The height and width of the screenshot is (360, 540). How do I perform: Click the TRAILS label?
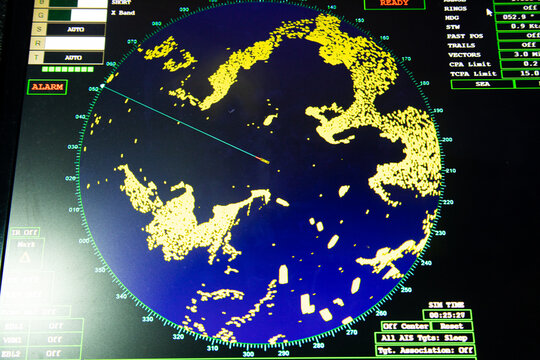click(461, 45)
